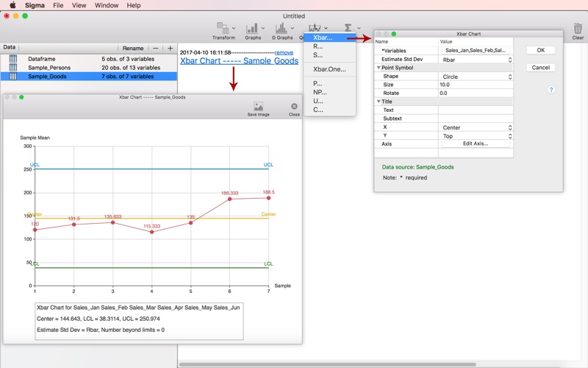Select C... chart menu entry
The height and width of the screenshot is (368, 588).
[x=329, y=110]
